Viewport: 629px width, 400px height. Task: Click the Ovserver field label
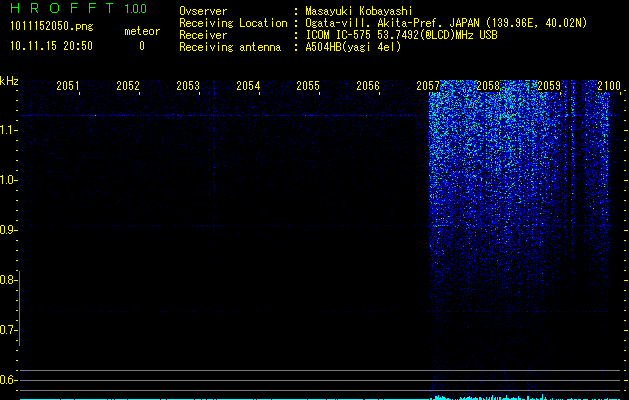point(203,11)
